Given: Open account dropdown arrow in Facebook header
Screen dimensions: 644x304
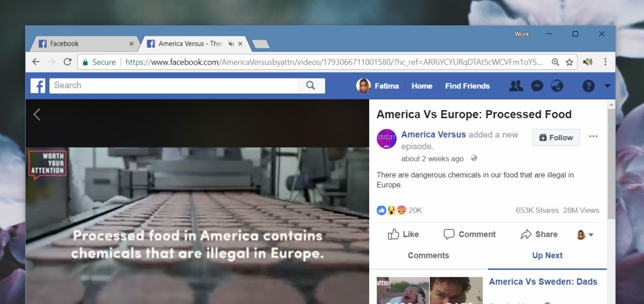Looking at the screenshot, I should point(608,86).
